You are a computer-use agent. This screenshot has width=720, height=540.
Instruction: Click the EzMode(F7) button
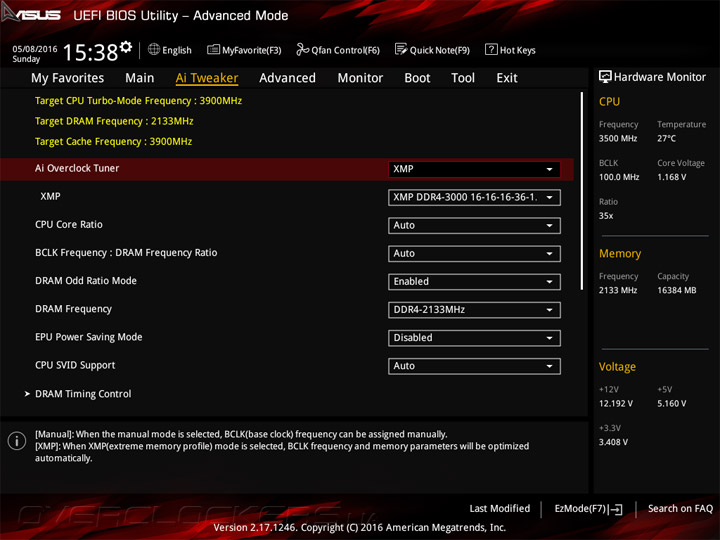(588, 509)
